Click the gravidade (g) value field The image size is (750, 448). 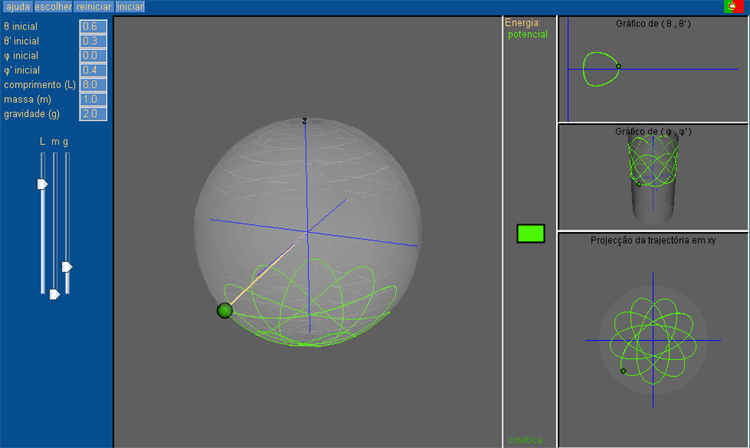click(93, 114)
